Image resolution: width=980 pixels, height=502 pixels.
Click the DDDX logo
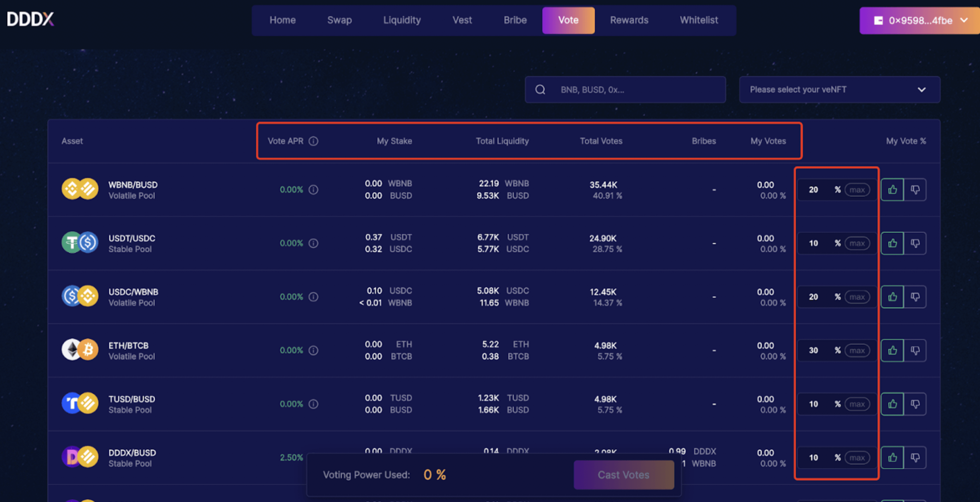(30, 19)
